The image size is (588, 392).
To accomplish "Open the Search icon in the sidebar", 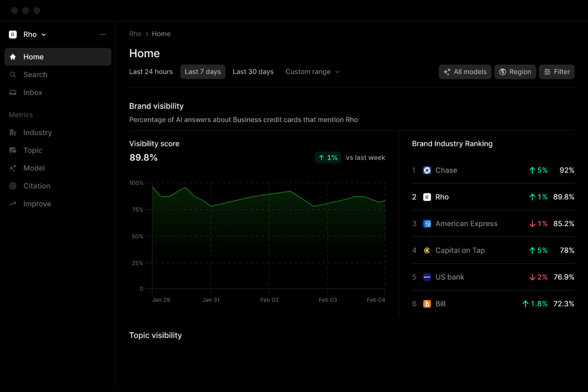I will pyautogui.click(x=12, y=75).
